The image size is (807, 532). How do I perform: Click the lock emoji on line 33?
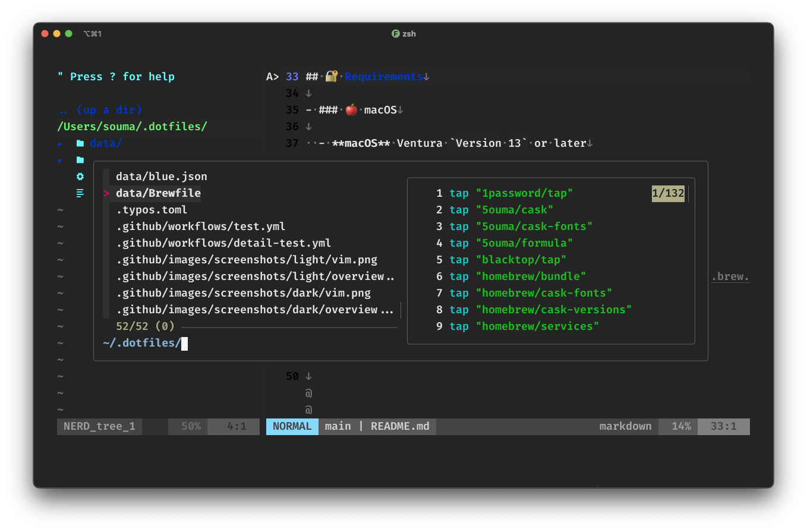332,77
